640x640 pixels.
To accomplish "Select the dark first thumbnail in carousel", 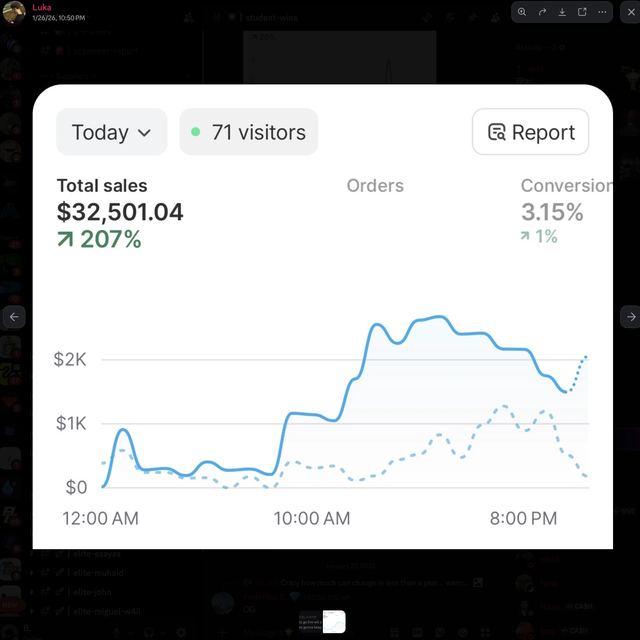I will pos(310,622).
